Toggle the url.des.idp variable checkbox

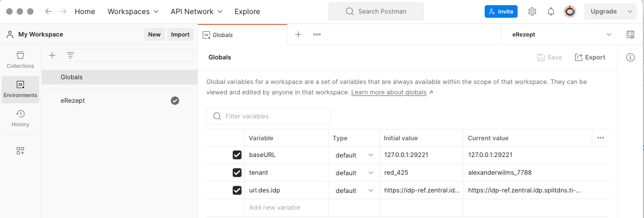pyautogui.click(x=237, y=190)
